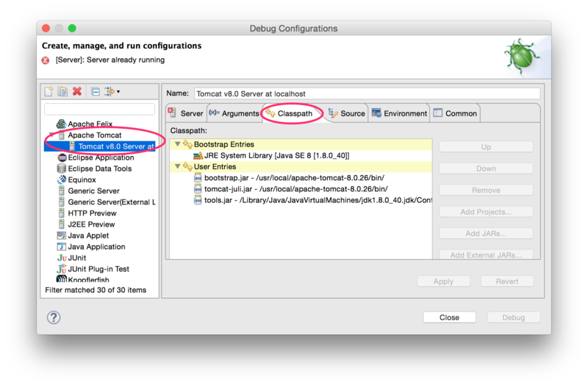Click the JUnit Ju icon
588x387 pixels.
point(62,258)
